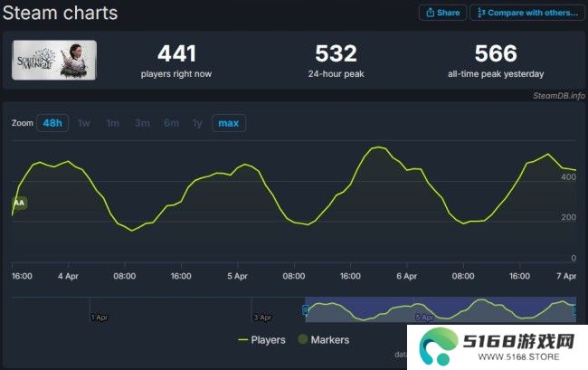This screenshot has width=588, height=370.
Task: Click the compare icon beside Compare text
Action: click(481, 13)
